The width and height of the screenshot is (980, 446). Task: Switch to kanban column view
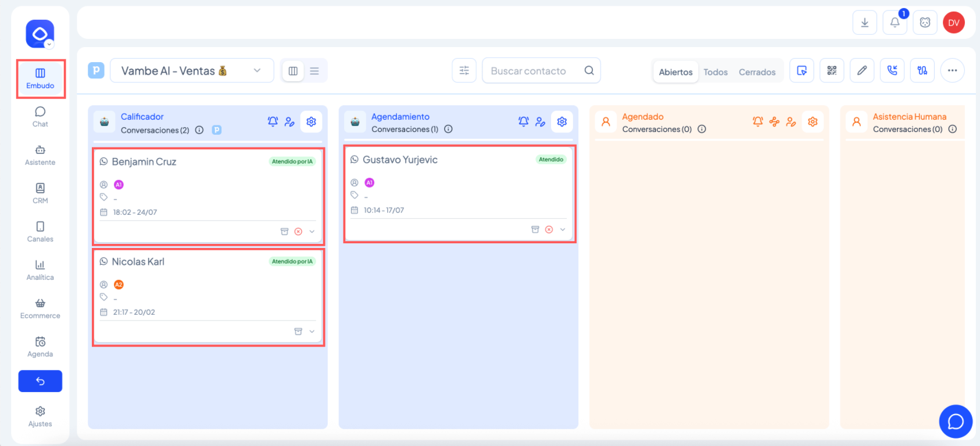(x=293, y=71)
